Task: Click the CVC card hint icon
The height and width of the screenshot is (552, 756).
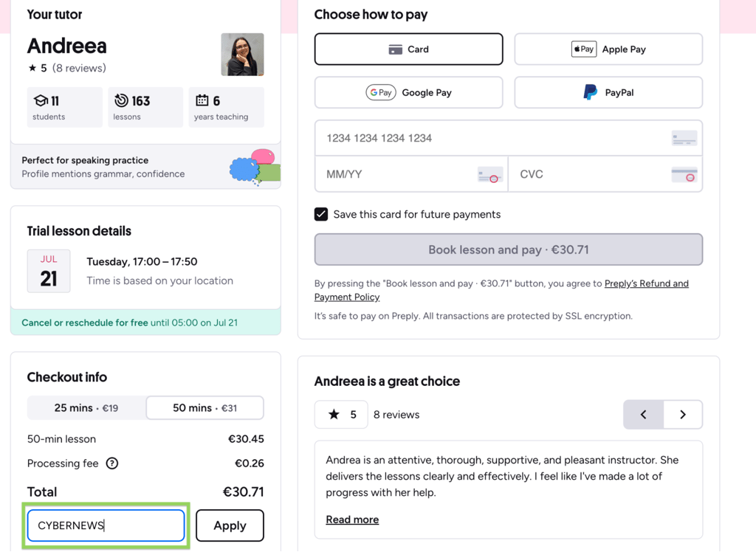Action: click(x=684, y=174)
